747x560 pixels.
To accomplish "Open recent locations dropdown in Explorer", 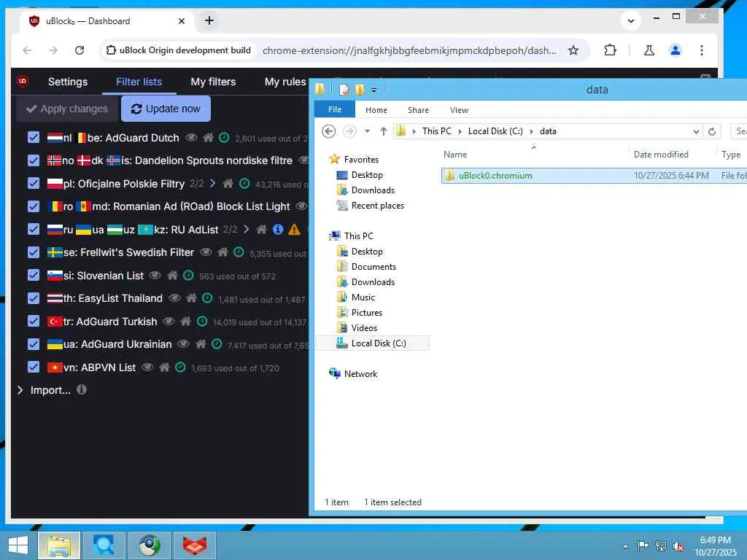I will click(368, 131).
